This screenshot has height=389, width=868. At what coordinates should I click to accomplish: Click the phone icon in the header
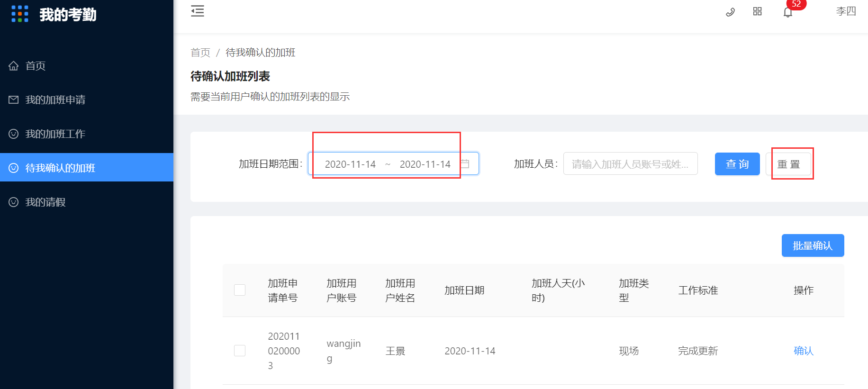coord(730,12)
